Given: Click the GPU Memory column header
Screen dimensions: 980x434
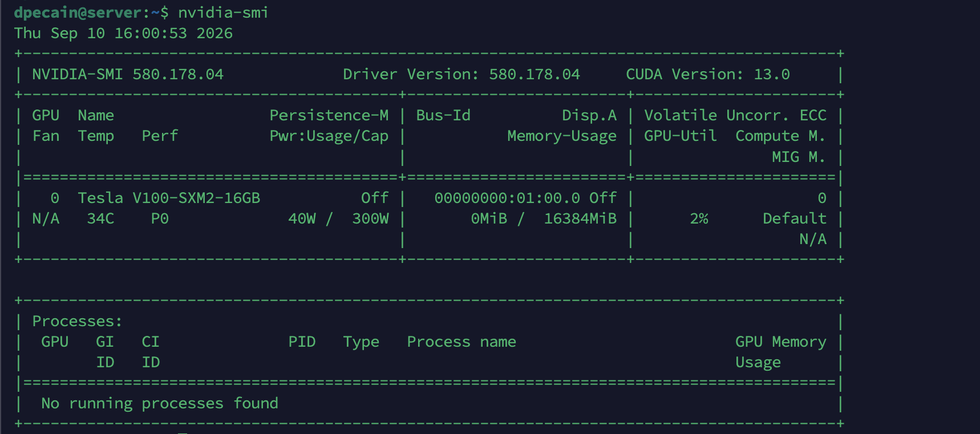Looking at the screenshot, I should [781, 342].
